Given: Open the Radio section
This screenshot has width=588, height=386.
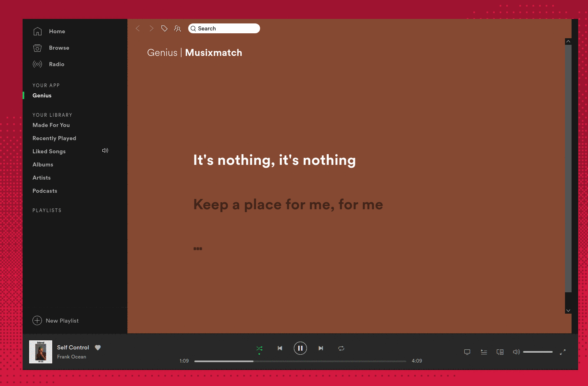Looking at the screenshot, I should click(x=56, y=64).
